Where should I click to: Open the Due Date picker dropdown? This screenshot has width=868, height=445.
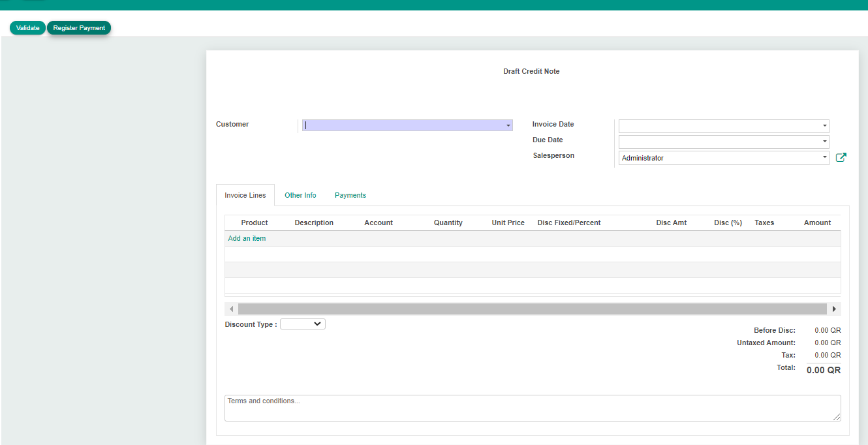(x=825, y=142)
